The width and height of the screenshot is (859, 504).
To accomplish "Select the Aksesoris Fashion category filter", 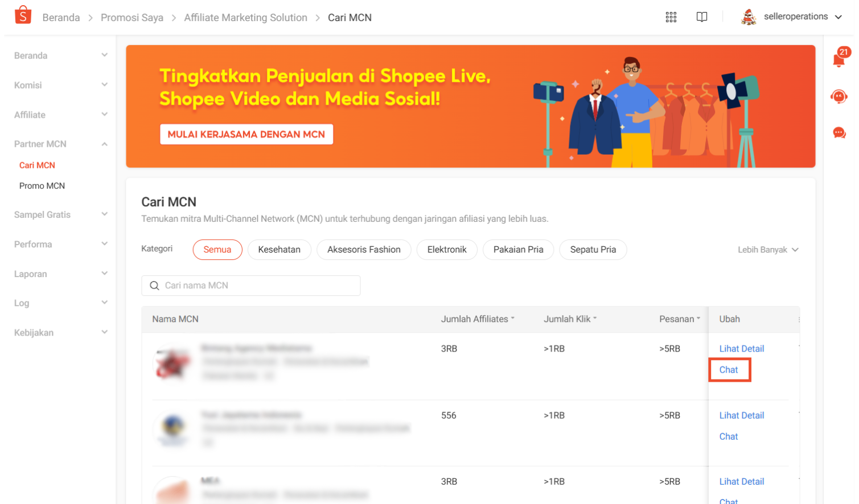I will pos(363,249).
